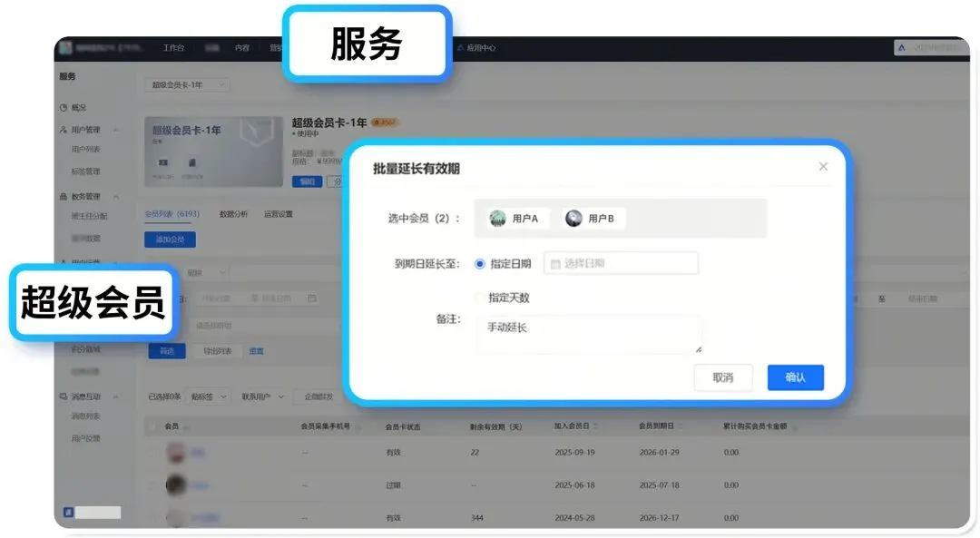The height and width of the screenshot is (538, 980).
Task: Click 用户B avatar in selected members
Action: point(573,219)
